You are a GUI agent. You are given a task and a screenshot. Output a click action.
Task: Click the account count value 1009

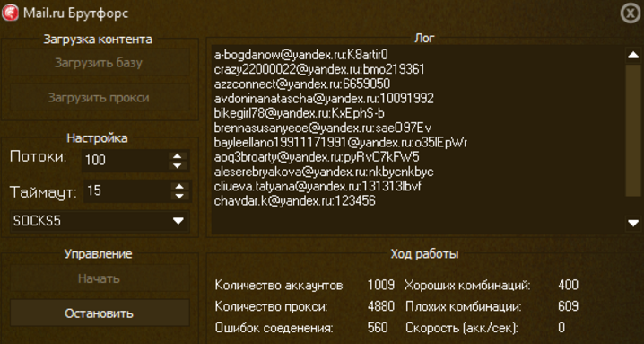tap(380, 285)
